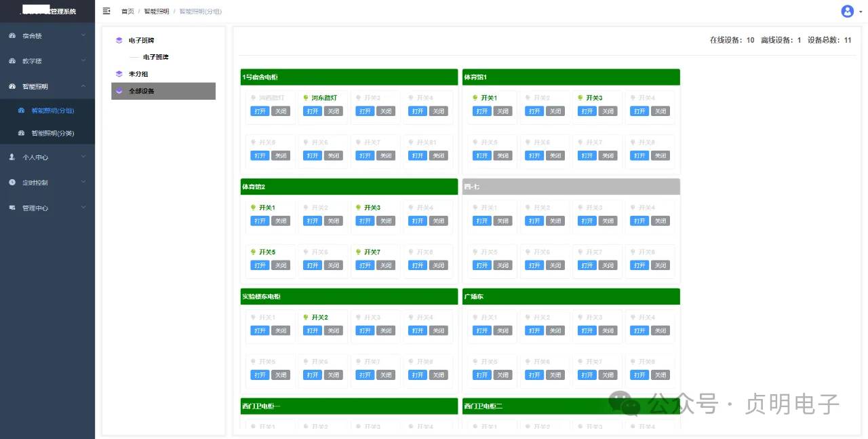Open the 智能照明(分组) submenu item

pos(47,110)
